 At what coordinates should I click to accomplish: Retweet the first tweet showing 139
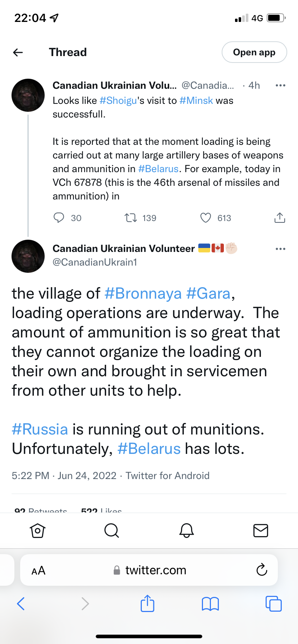(x=131, y=218)
